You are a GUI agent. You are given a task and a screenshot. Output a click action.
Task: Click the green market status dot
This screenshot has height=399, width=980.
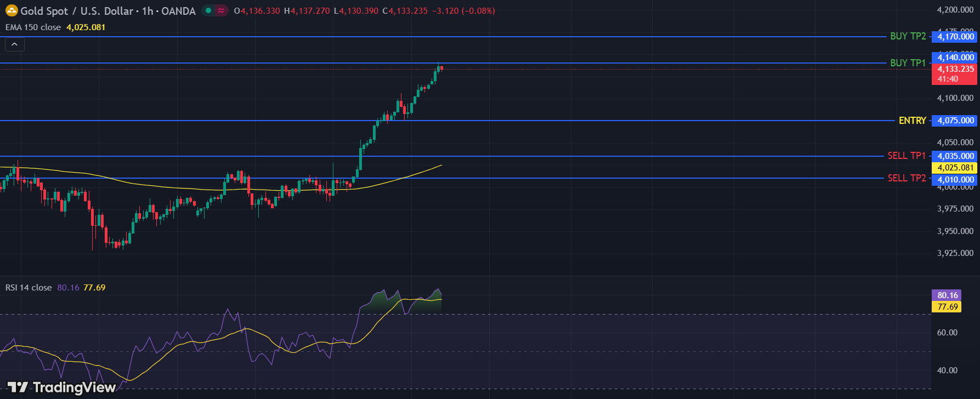coord(208,10)
